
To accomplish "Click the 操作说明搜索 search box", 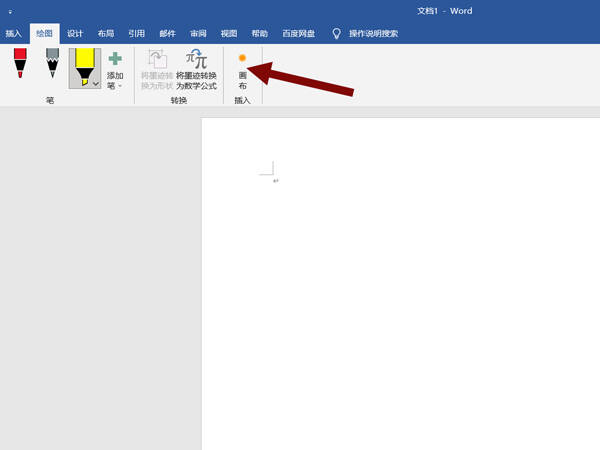I will pos(373,34).
